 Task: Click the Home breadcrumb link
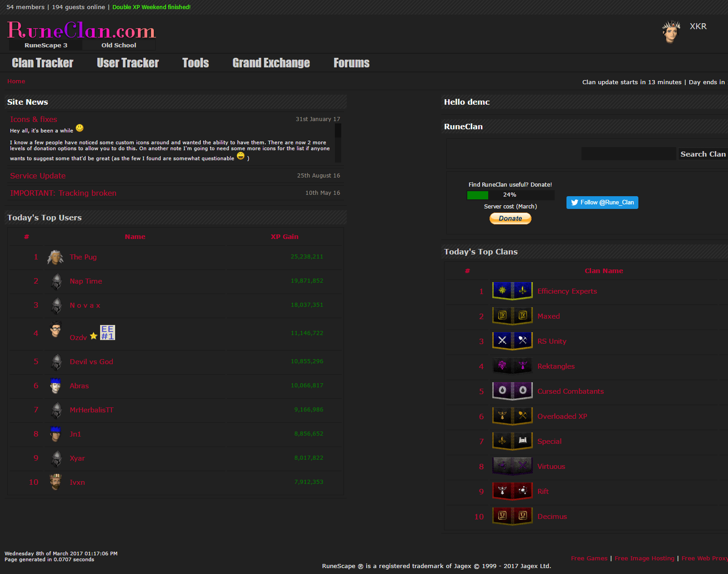tap(16, 81)
